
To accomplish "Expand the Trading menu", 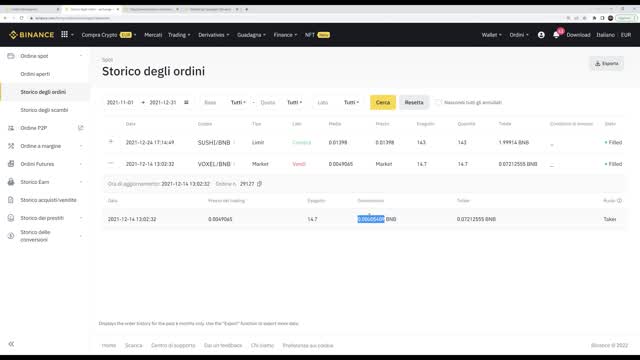I will tap(179, 35).
